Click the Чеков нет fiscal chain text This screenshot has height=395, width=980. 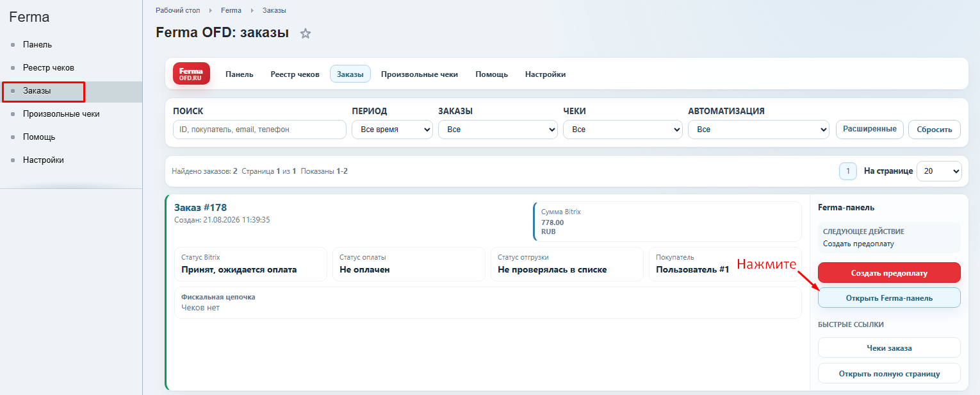(200, 308)
